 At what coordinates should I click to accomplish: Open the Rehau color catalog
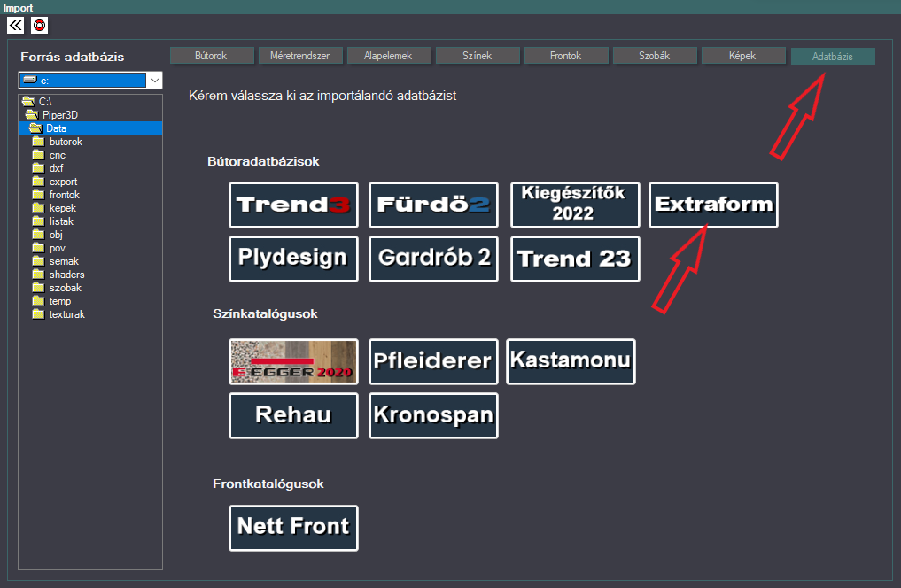[293, 415]
